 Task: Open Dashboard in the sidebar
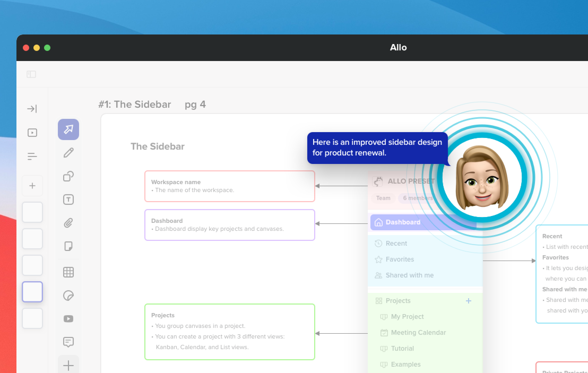[x=403, y=222]
